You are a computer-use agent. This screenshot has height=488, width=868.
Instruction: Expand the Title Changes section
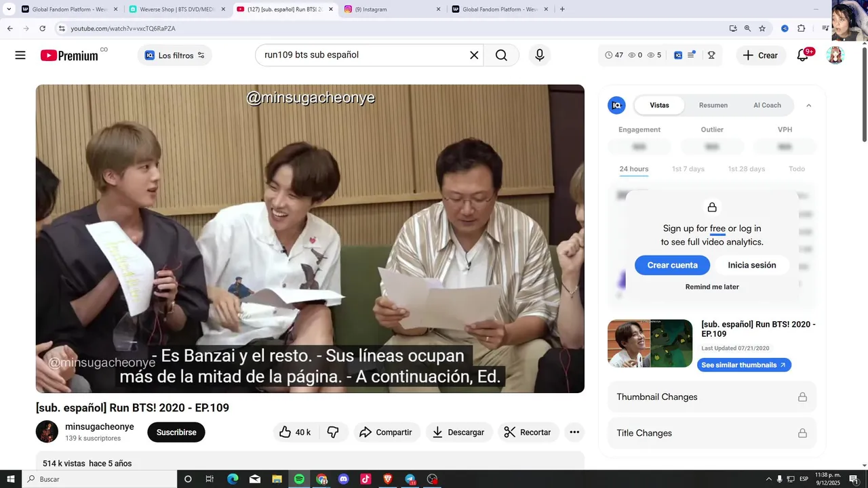click(x=712, y=433)
